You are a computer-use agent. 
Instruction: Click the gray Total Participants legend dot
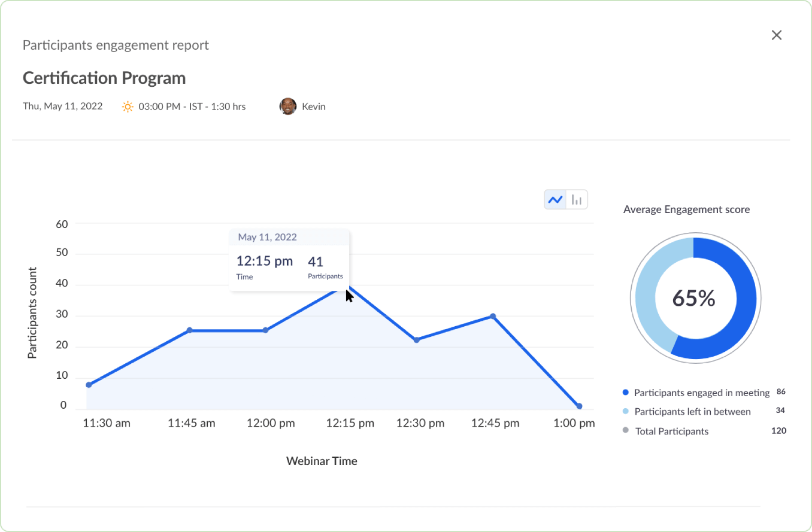point(625,431)
